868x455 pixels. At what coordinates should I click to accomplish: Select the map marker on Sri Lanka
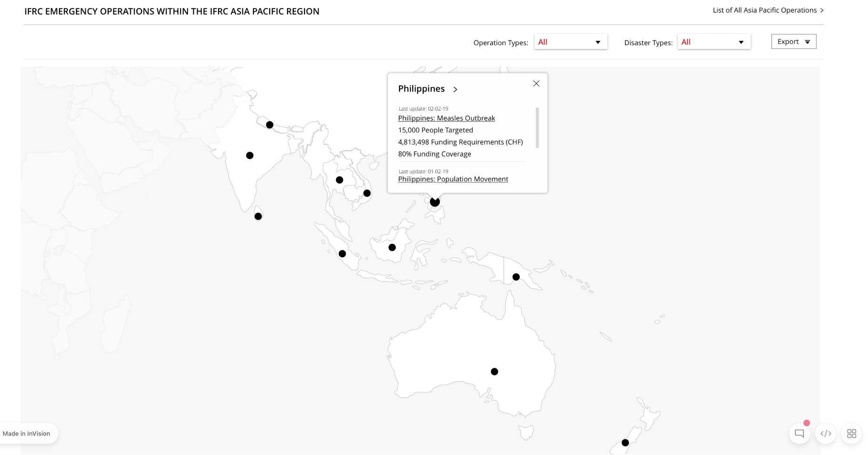[x=258, y=216]
